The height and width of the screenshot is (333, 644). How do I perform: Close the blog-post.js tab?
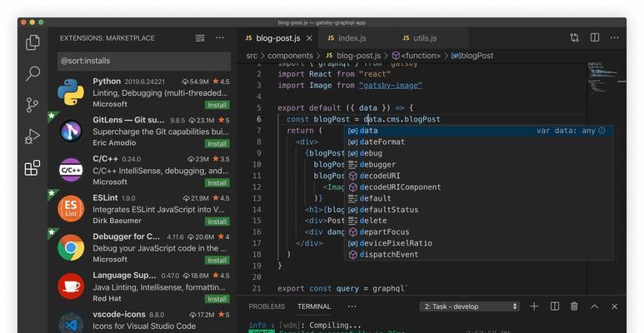(x=309, y=38)
